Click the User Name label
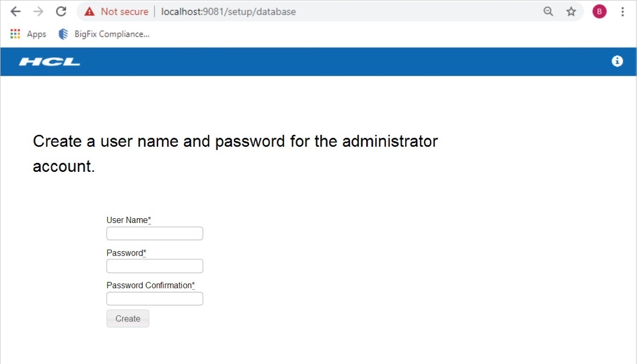The height and width of the screenshot is (364, 637). [x=127, y=220]
